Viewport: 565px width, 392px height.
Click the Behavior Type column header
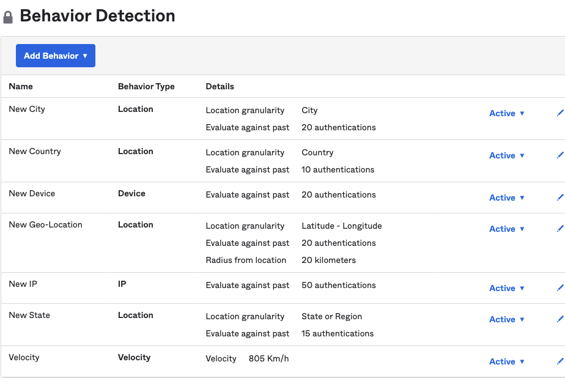(146, 86)
